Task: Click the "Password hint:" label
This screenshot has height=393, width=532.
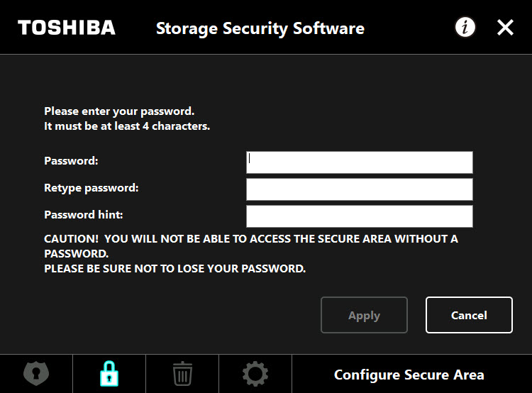Action: [x=84, y=214]
